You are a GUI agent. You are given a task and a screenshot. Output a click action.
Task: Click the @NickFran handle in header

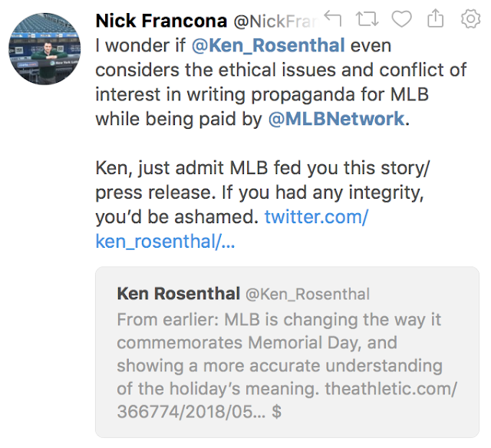tap(269, 20)
